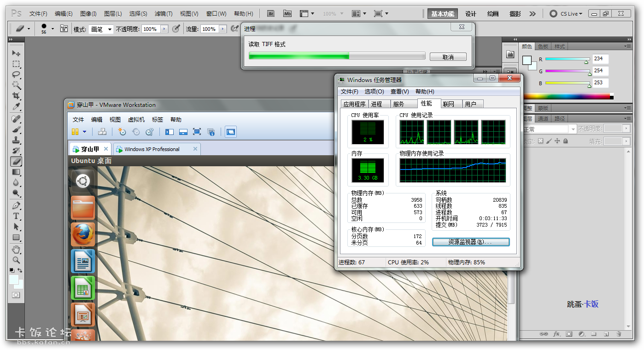This screenshot has height=350, width=644.
Task: Toggle VMware full screen mode icon
Action: [x=197, y=132]
